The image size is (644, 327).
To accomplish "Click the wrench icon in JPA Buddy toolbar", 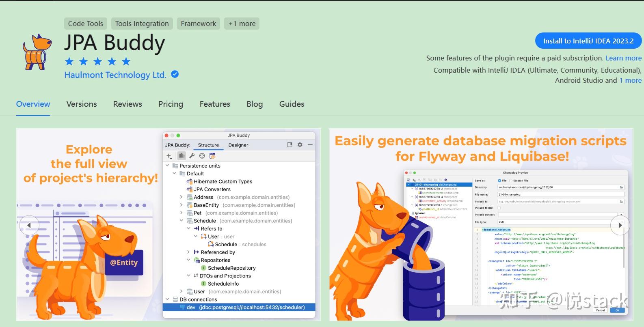I will (192, 156).
